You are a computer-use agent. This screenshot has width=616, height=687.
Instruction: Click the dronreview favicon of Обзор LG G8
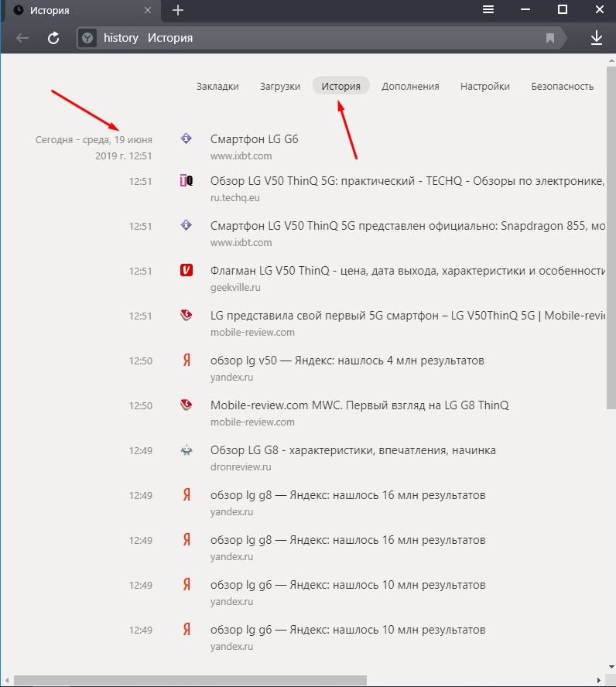click(x=187, y=450)
